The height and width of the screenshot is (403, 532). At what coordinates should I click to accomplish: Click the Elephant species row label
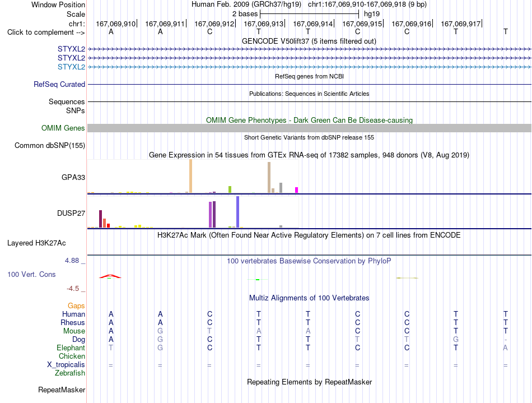[71, 348]
